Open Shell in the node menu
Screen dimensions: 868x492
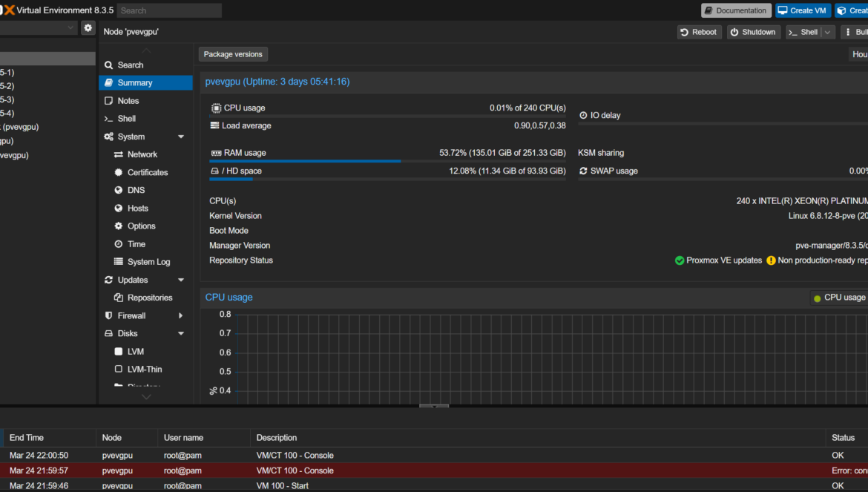point(145,119)
